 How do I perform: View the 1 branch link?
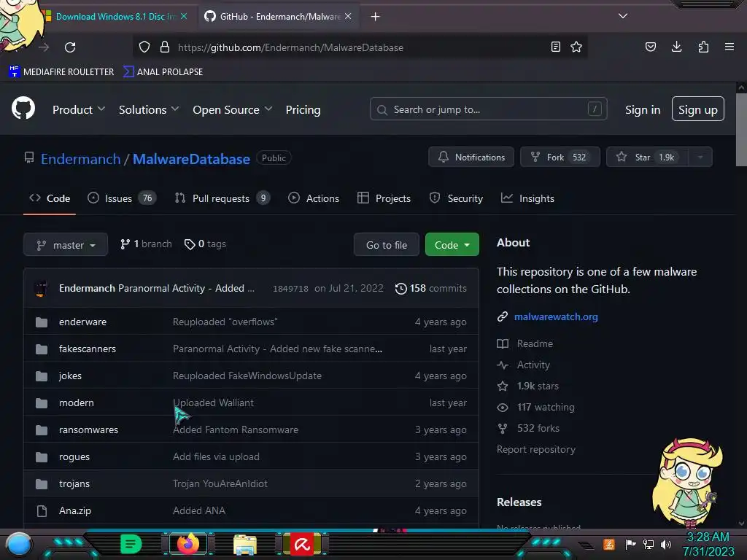(146, 244)
